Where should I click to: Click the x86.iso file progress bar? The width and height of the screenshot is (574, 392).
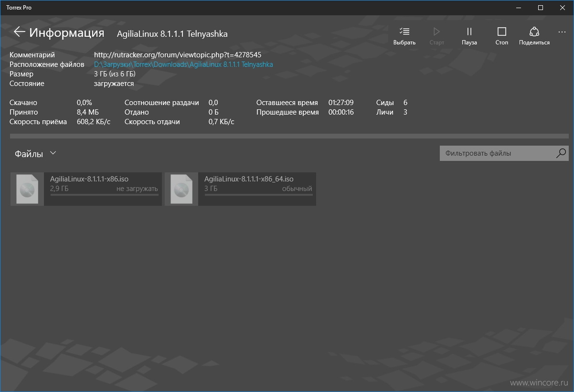coord(104,195)
